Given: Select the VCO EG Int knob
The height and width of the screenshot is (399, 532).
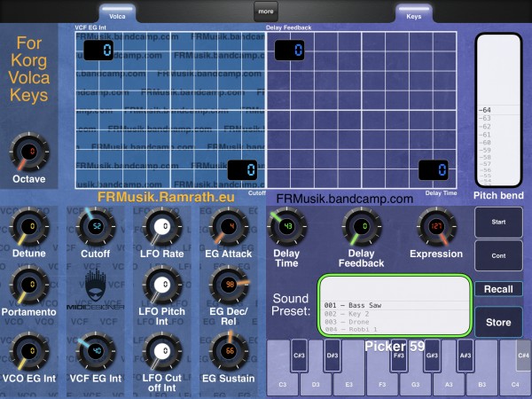Looking at the screenshot, I should coord(29,351).
